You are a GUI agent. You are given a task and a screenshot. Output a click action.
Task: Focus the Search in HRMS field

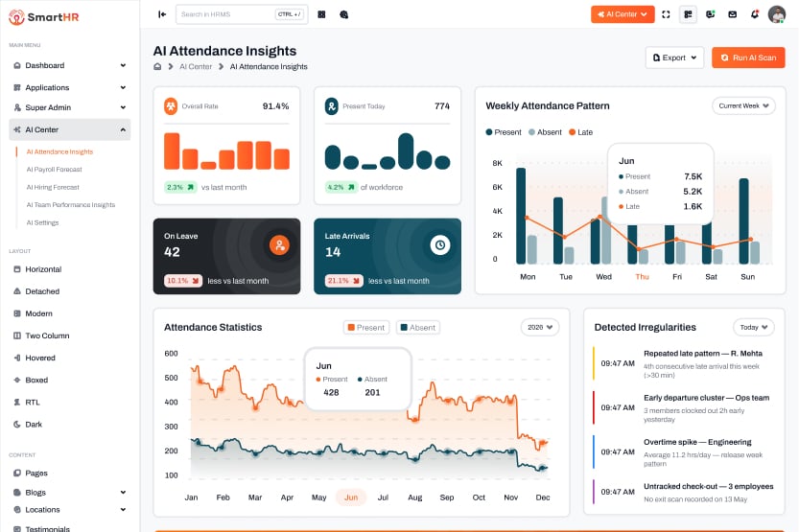[x=242, y=14]
